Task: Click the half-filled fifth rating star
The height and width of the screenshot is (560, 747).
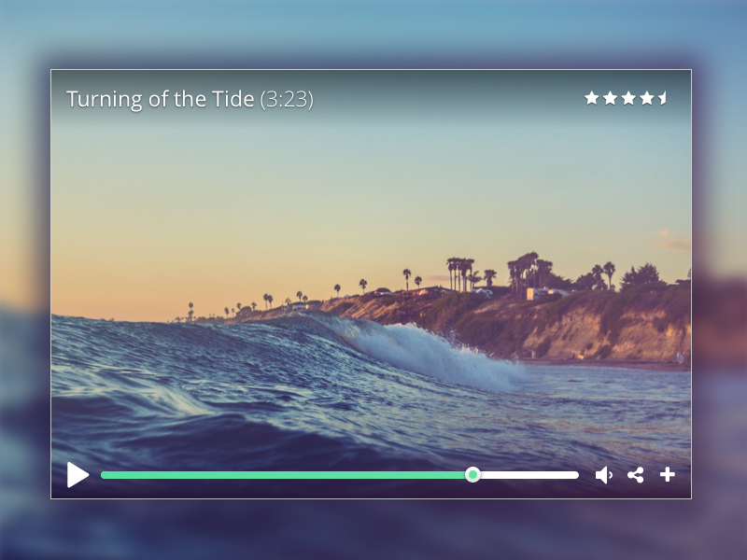Action: pyautogui.click(x=663, y=98)
